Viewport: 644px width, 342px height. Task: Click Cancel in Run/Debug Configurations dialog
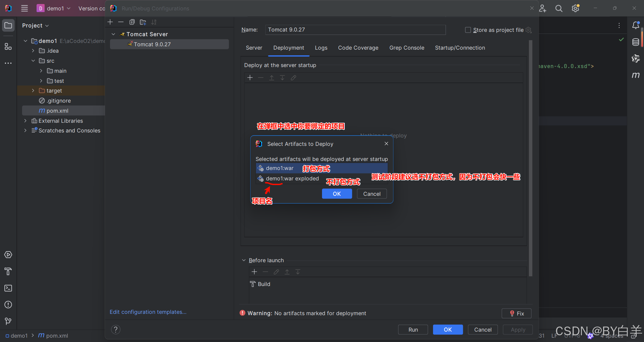(x=483, y=330)
